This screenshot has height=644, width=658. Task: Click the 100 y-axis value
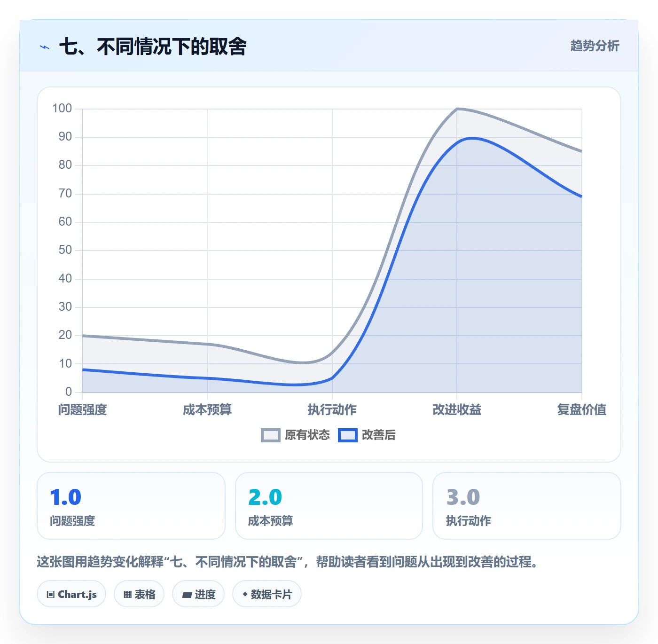(x=62, y=109)
